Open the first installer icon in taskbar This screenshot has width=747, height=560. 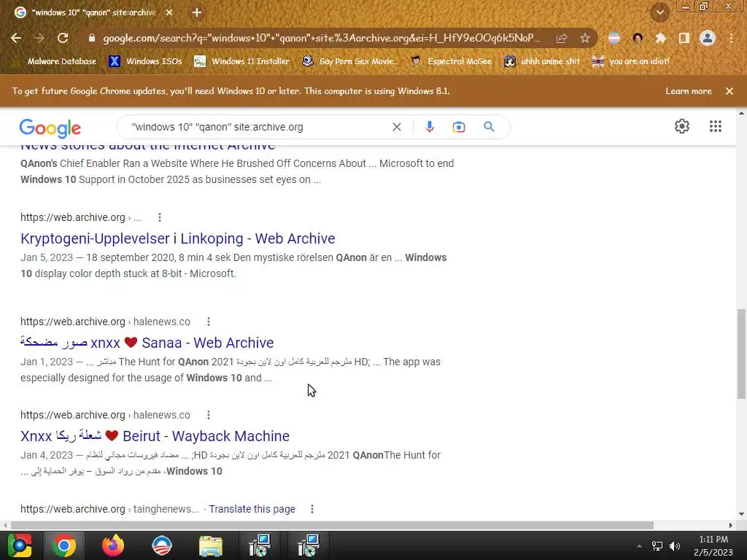[260, 545]
